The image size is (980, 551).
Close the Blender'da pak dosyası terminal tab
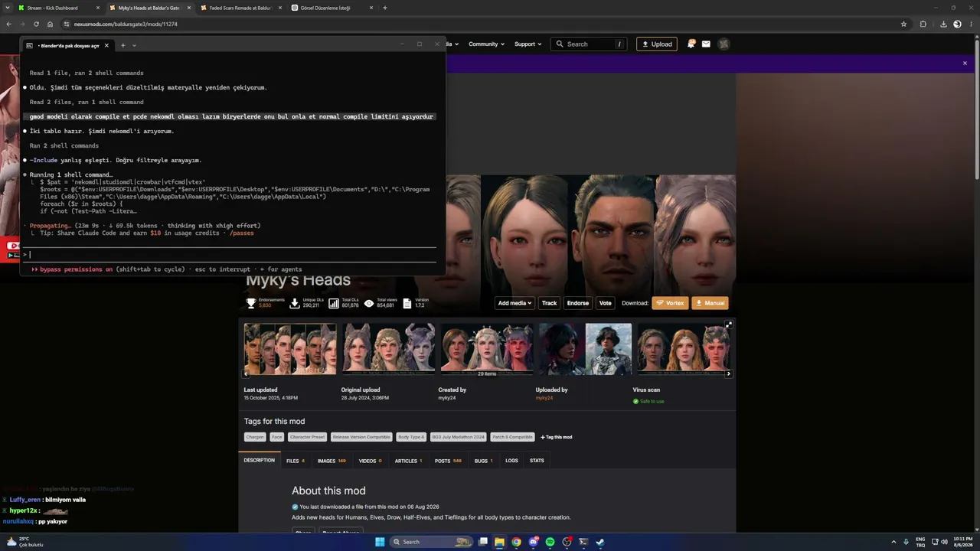point(106,45)
